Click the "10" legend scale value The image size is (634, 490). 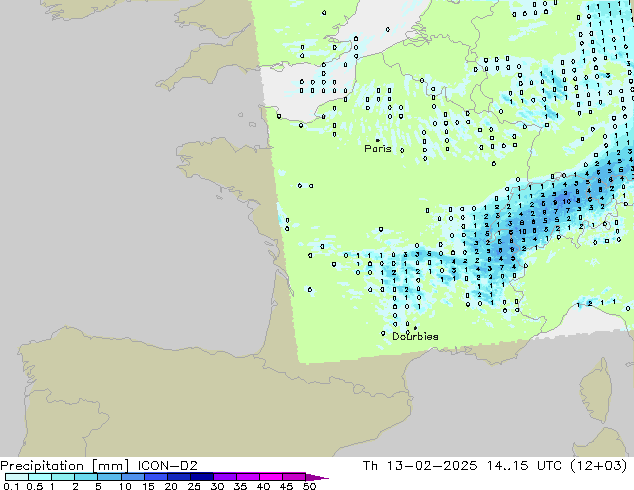tap(125, 486)
